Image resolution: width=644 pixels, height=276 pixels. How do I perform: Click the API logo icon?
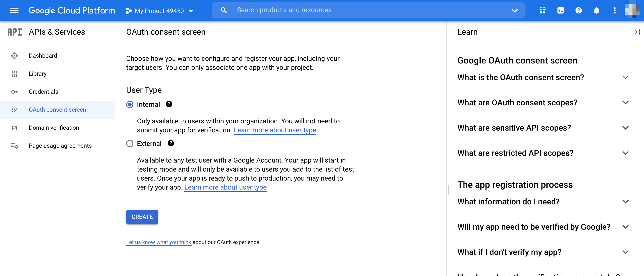(x=14, y=32)
